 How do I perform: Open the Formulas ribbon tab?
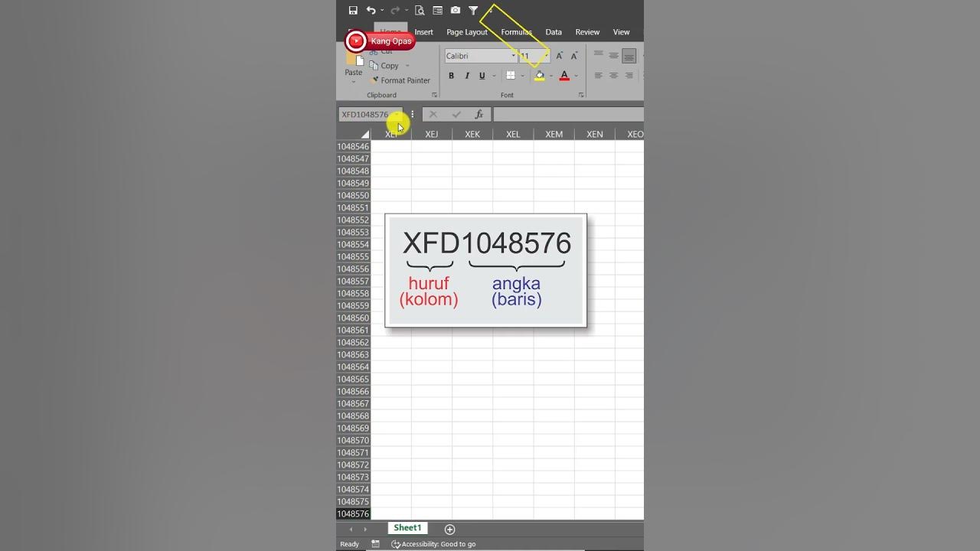(516, 32)
